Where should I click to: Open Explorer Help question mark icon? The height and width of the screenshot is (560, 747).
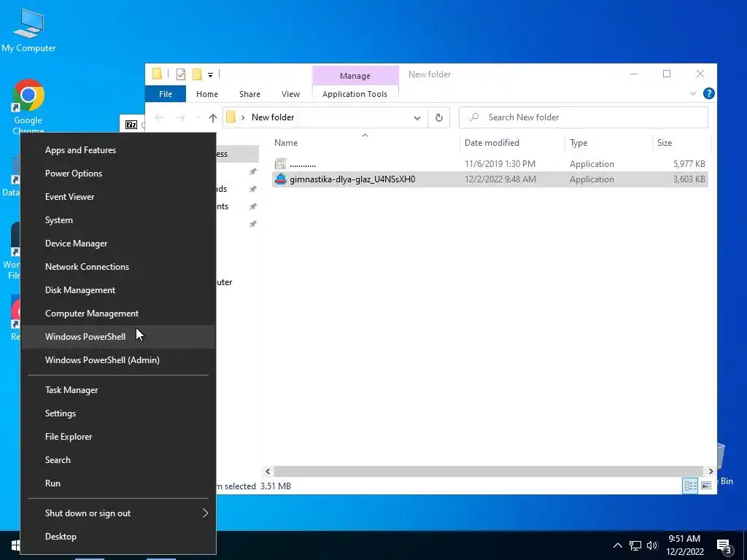708,93
